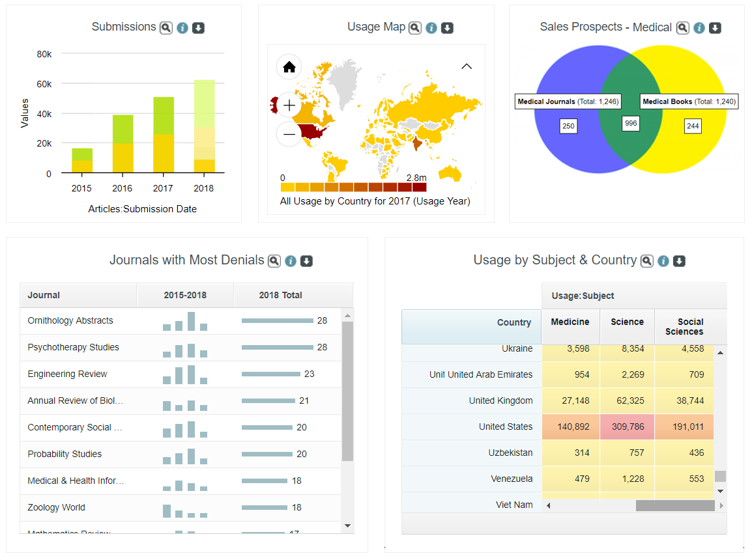Show info for Journals with Most Denials
The width and height of the screenshot is (752, 560).
[291, 261]
